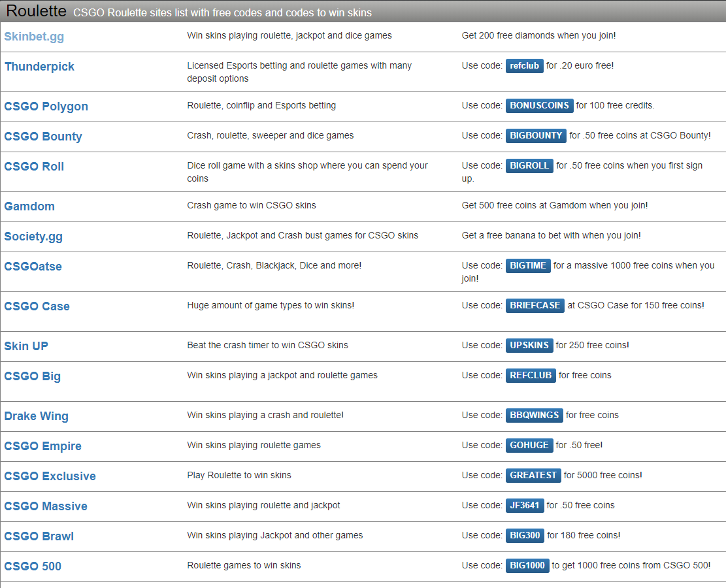
Task: Click the BIG1000 code badge
Action: [527, 566]
